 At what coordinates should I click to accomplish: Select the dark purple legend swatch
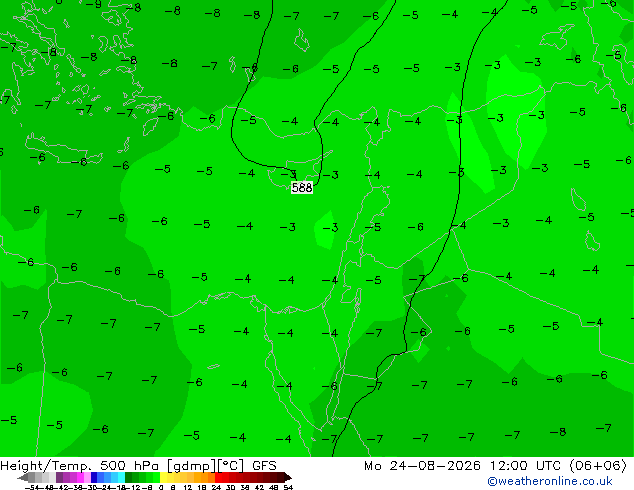[x=59, y=477]
